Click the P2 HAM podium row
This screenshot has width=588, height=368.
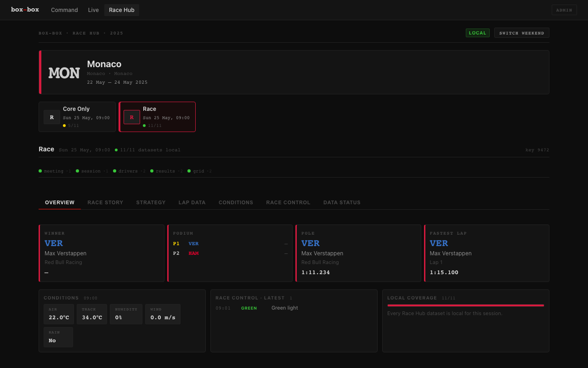click(x=231, y=253)
